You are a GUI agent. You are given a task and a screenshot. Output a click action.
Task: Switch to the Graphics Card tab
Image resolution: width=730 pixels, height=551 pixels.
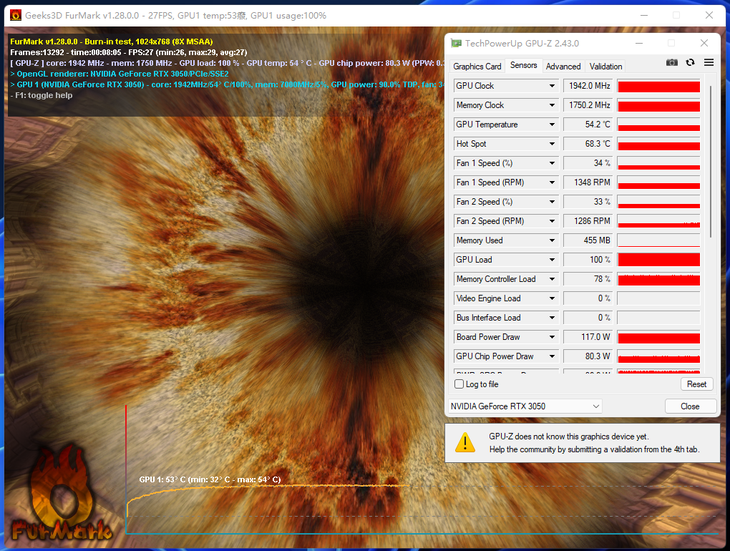[x=477, y=66]
